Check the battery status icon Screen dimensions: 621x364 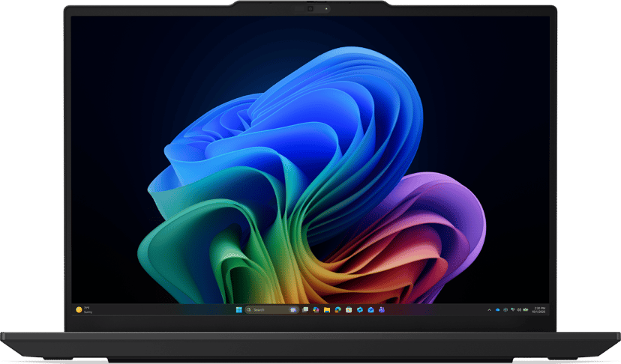tap(526, 310)
